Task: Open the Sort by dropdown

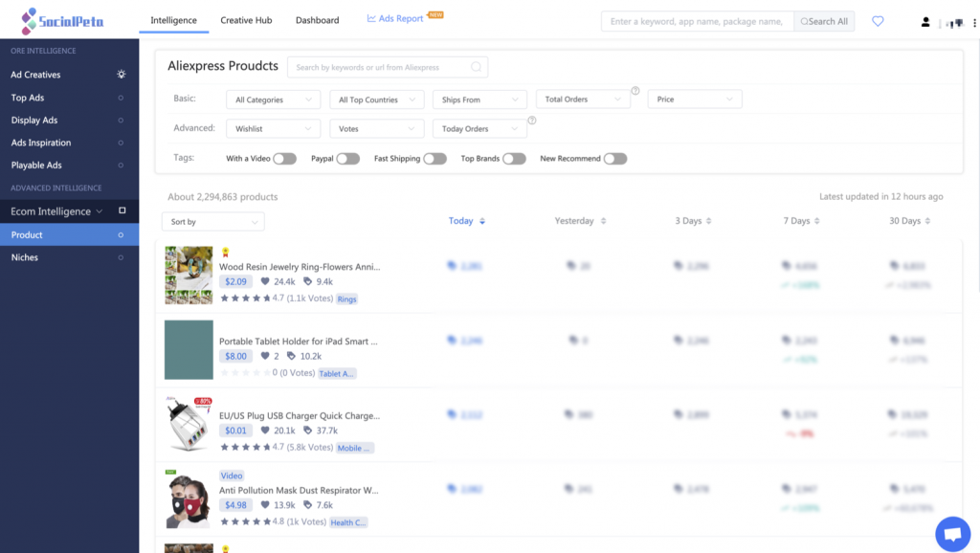Action: (213, 222)
